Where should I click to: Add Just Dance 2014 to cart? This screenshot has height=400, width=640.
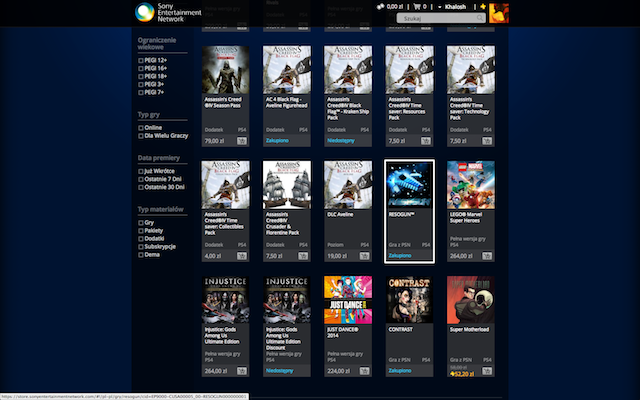click(x=365, y=370)
